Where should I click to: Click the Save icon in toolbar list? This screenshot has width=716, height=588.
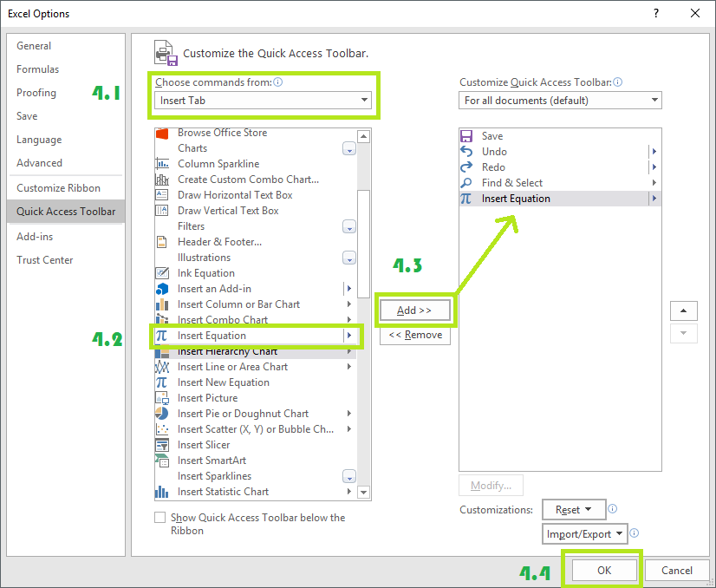466,136
